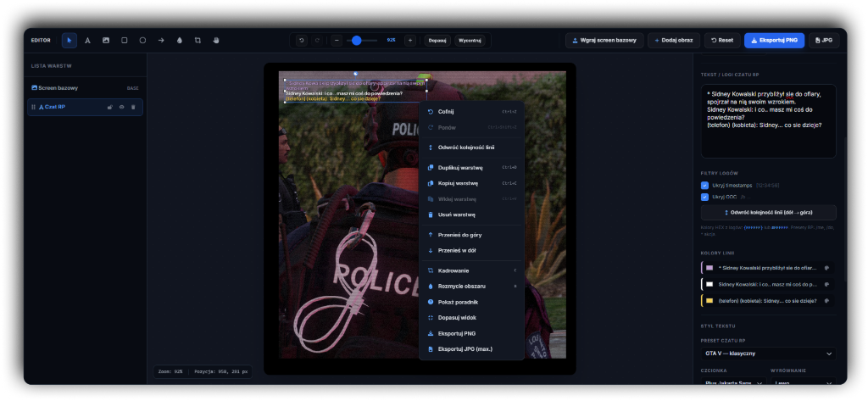Select the Screen bazowy layer row
Screen dimensions: 868x401
[86, 88]
